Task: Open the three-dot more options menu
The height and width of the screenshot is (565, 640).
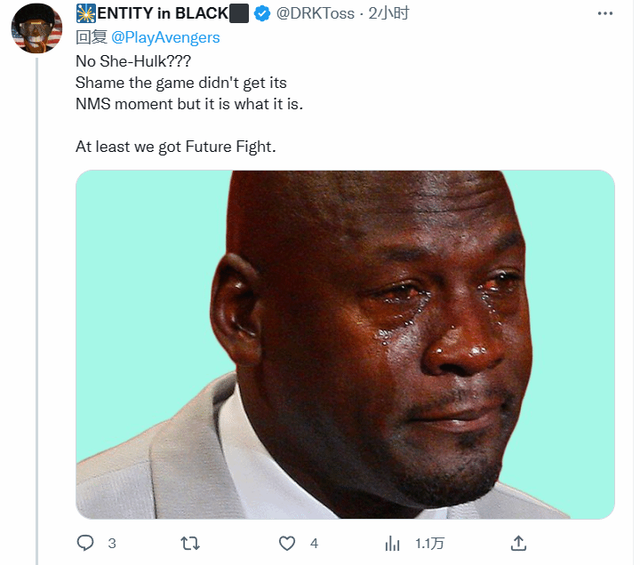Action: click(x=605, y=13)
